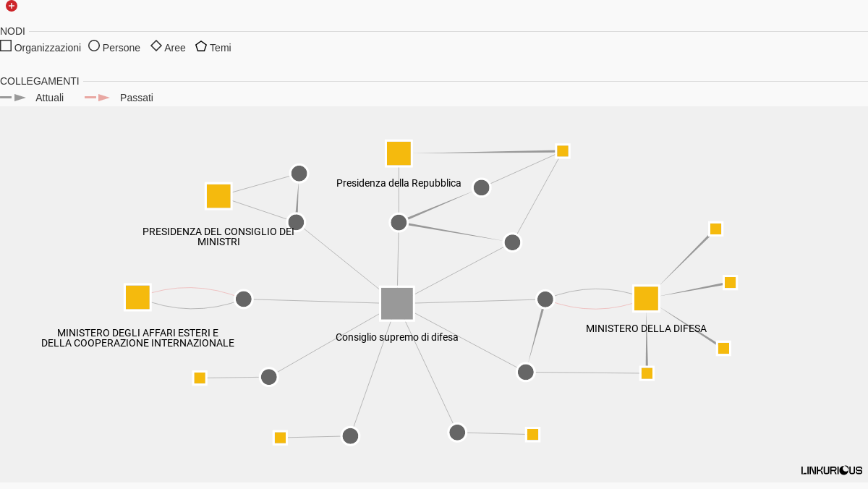Click the pink Passati arrow legend icon

[98, 97]
